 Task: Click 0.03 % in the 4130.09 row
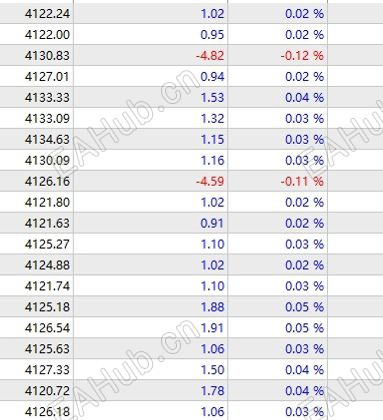pyautogui.click(x=304, y=160)
